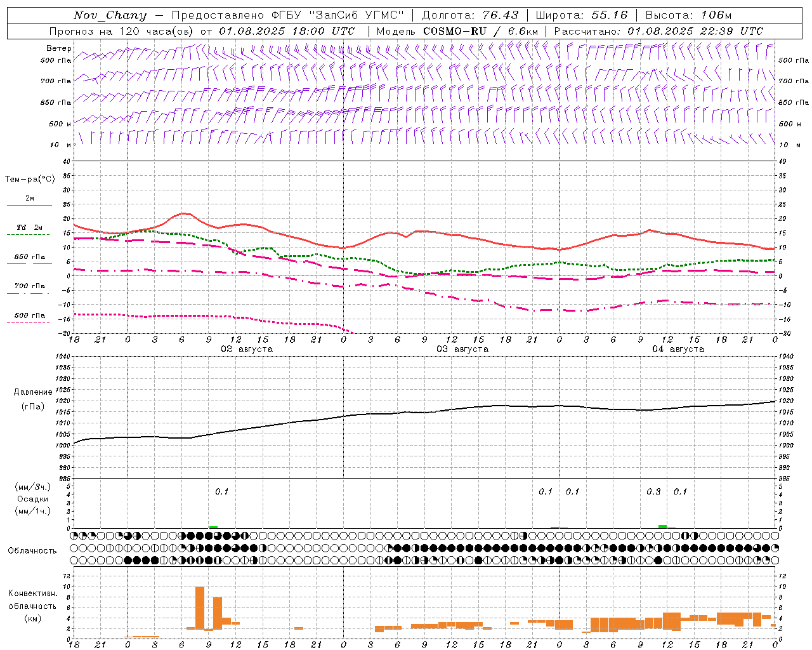Select the elevation text Высота: 106м
The width and height of the screenshot is (812, 650).
(x=688, y=15)
